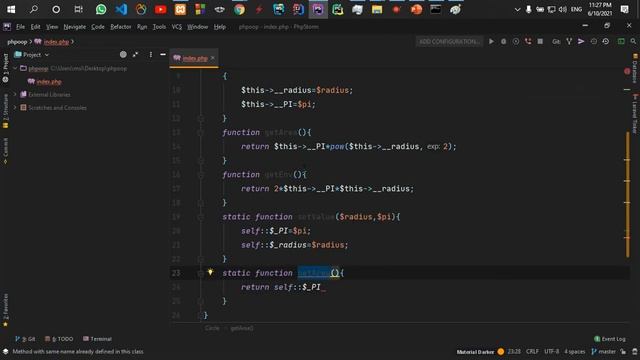Open the Window menu
Viewport: 640px width, 360px height.
pos(198,27)
